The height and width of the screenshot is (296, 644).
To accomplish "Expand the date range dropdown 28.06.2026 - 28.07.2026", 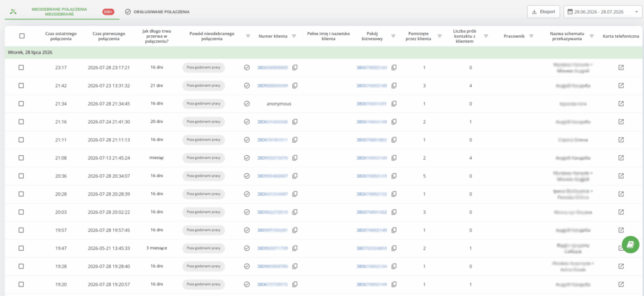I will 601,11.
